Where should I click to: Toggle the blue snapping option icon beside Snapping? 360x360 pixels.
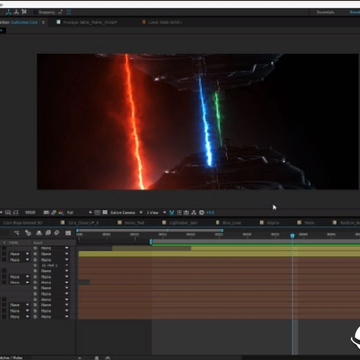[x=68, y=12]
